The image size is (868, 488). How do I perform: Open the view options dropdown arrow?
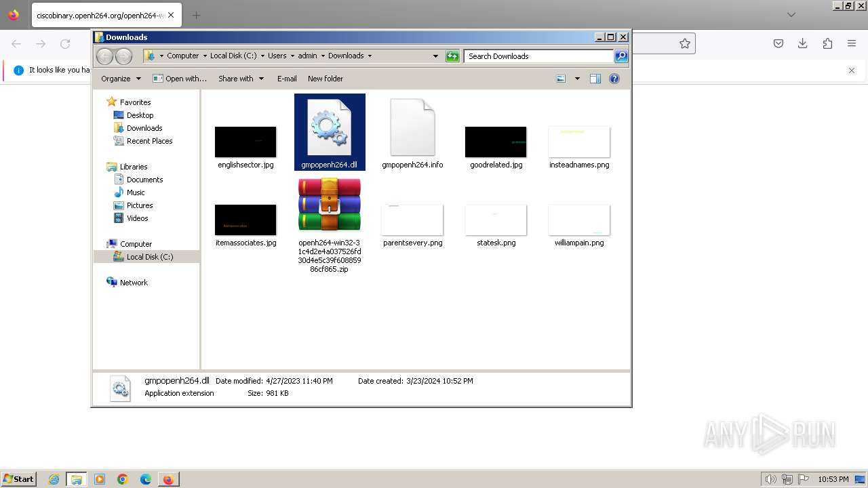577,79
